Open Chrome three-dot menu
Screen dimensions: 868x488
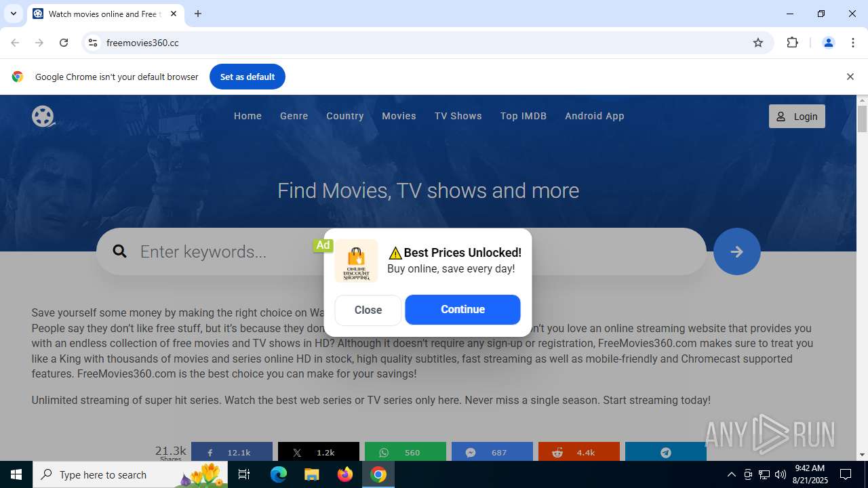pyautogui.click(x=853, y=43)
